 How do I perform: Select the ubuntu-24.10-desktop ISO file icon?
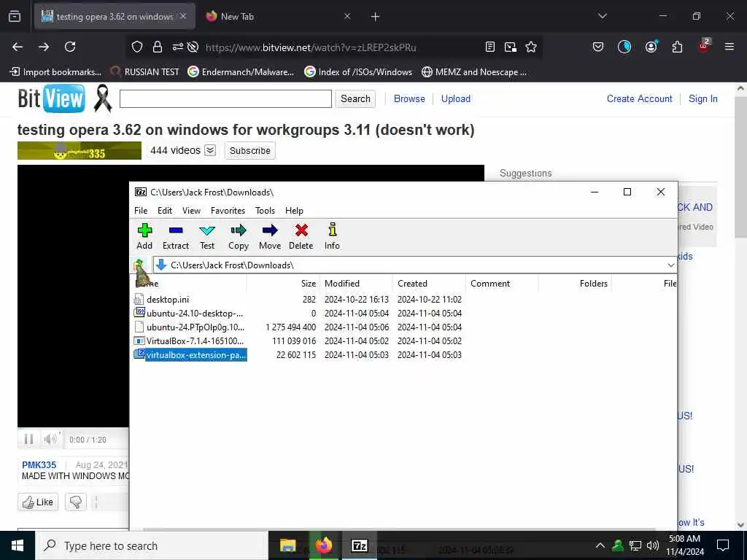pyautogui.click(x=139, y=313)
